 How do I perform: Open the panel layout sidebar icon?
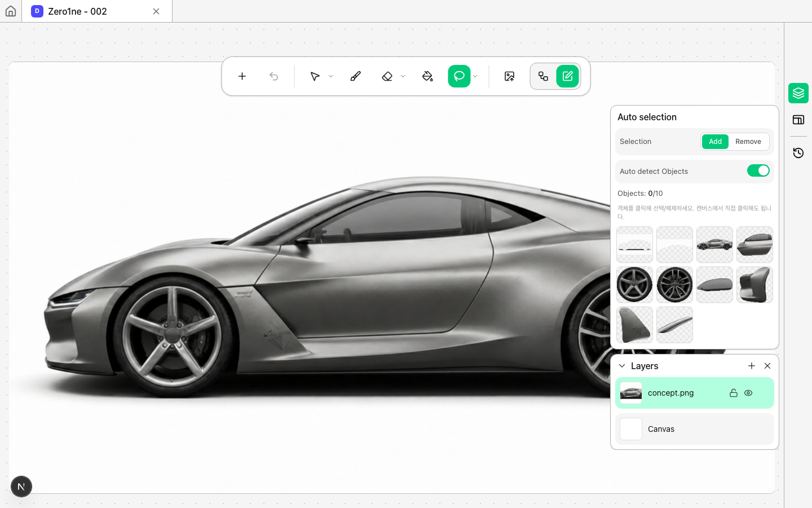pos(798,120)
